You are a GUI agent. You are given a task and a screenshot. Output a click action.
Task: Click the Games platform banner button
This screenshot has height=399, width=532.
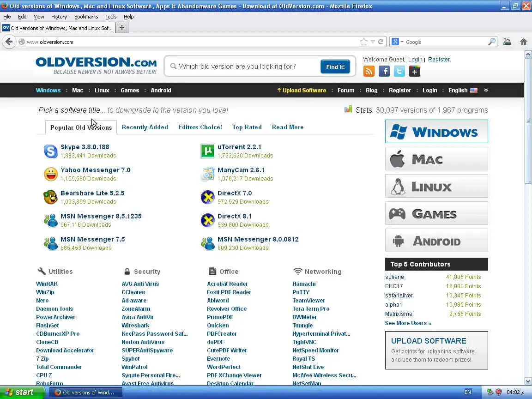(437, 213)
